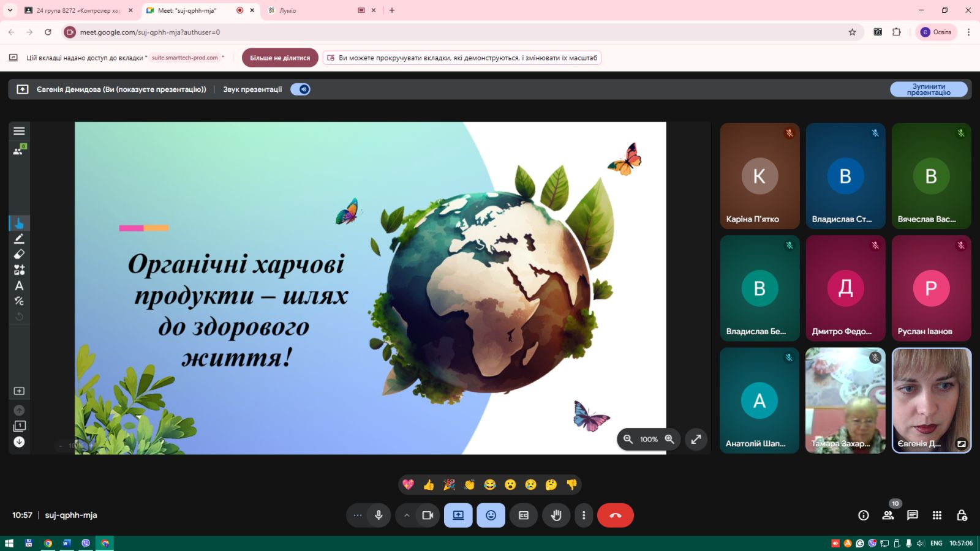Send thumbs up emoji reaction
Image resolution: width=980 pixels, height=551 pixels.
click(429, 485)
